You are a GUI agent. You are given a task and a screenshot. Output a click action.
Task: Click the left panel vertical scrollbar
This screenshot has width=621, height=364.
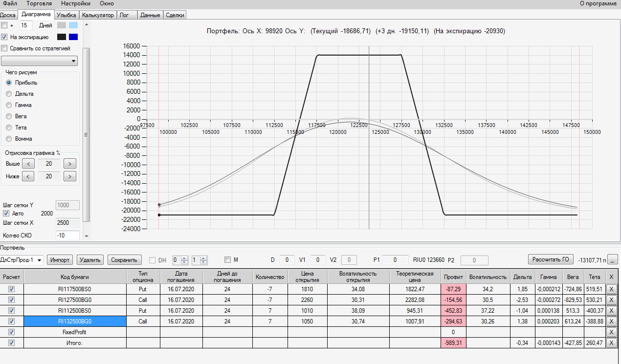pos(87,134)
